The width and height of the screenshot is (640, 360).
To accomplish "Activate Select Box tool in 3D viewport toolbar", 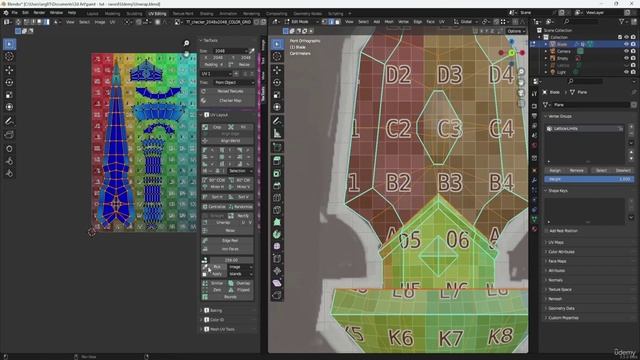I will (277, 44).
